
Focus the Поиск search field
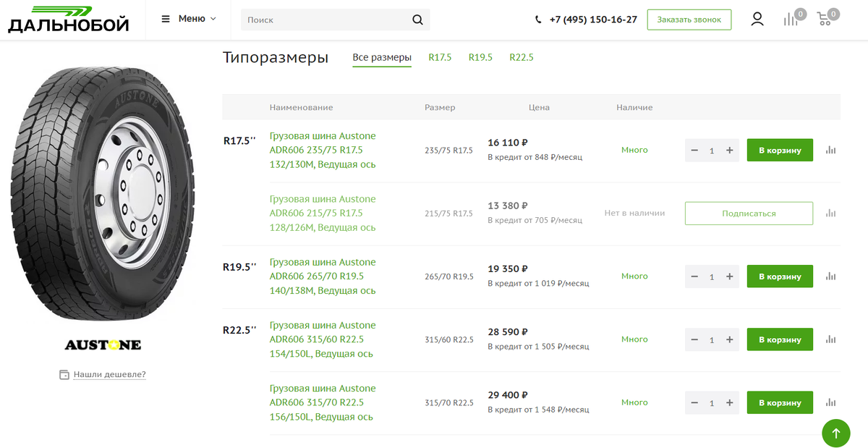(325, 20)
